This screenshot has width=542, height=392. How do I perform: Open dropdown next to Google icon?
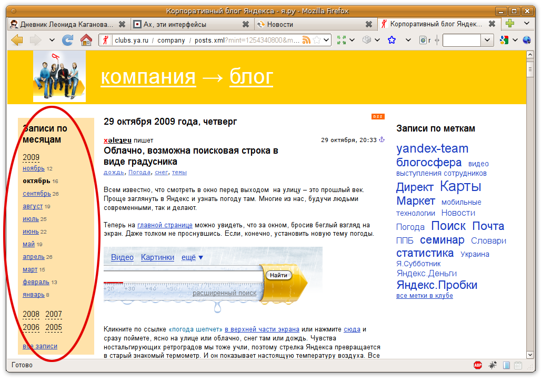pos(515,40)
